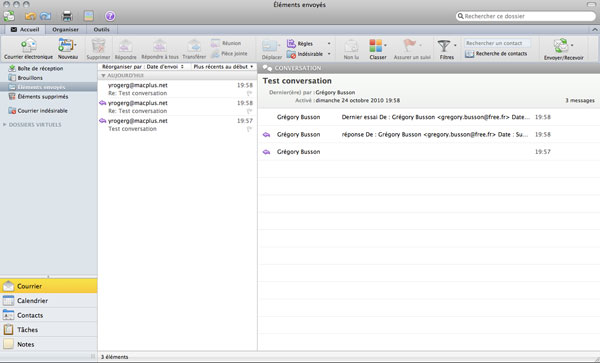Open the Règles dropdown arrow

pyautogui.click(x=329, y=44)
